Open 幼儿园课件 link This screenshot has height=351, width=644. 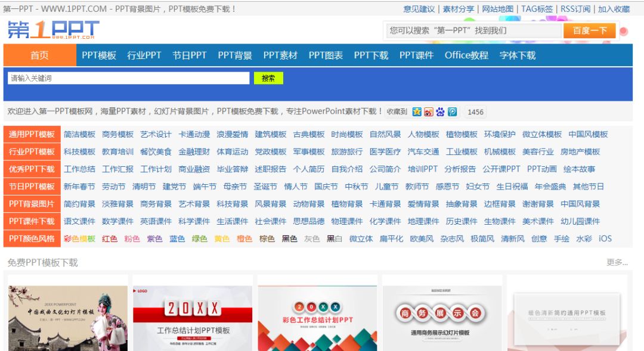pyautogui.click(x=580, y=221)
